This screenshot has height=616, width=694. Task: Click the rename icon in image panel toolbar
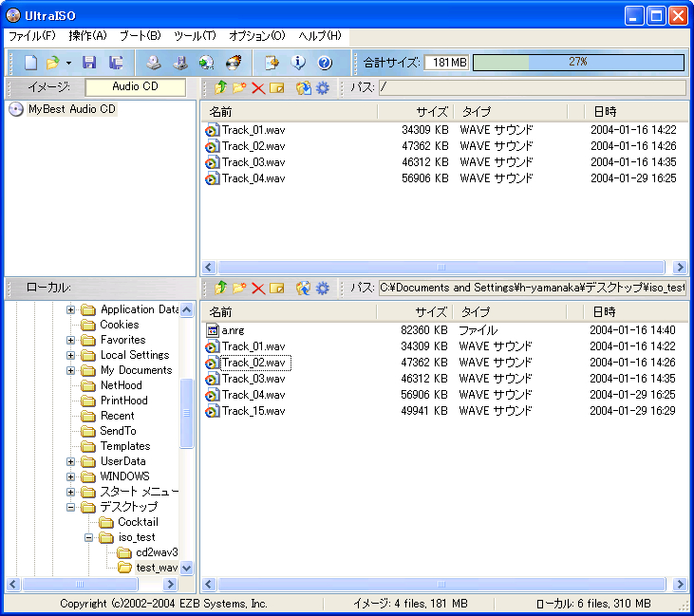click(277, 88)
